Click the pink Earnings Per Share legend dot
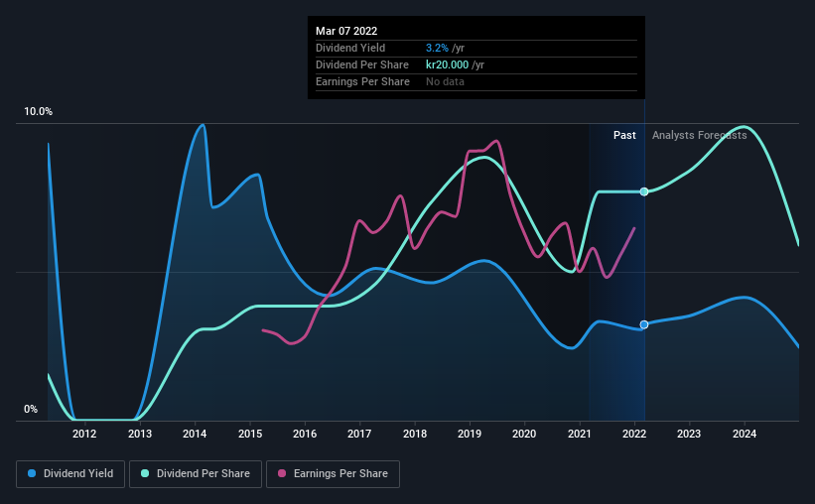This screenshot has height=504, width=815. point(282,473)
